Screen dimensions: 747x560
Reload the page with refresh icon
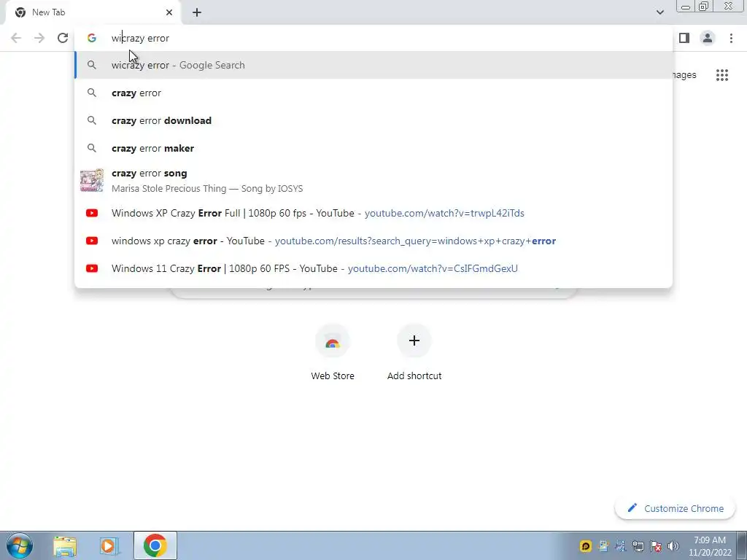tap(63, 38)
